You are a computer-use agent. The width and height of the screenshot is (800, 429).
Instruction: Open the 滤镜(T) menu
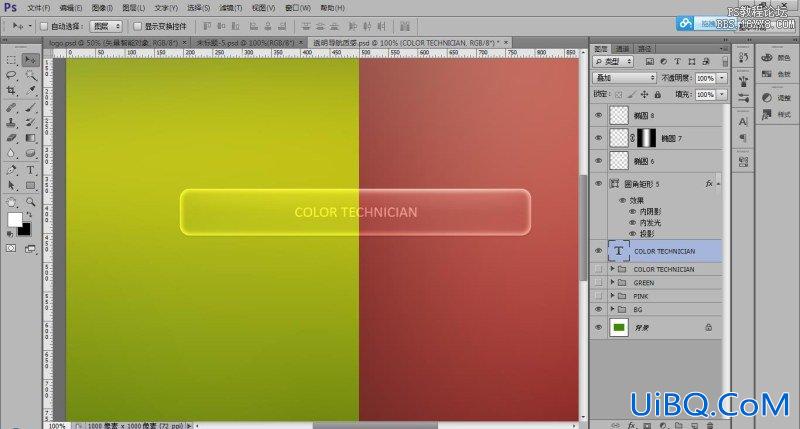(231, 8)
